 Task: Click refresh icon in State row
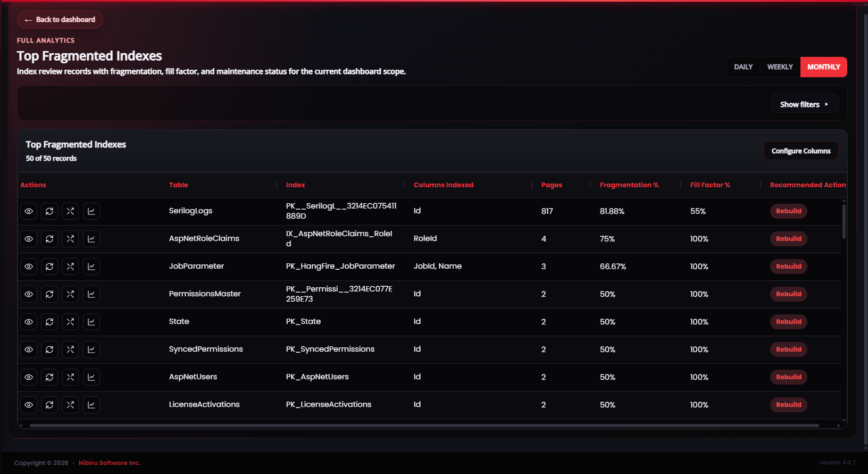pyautogui.click(x=49, y=322)
